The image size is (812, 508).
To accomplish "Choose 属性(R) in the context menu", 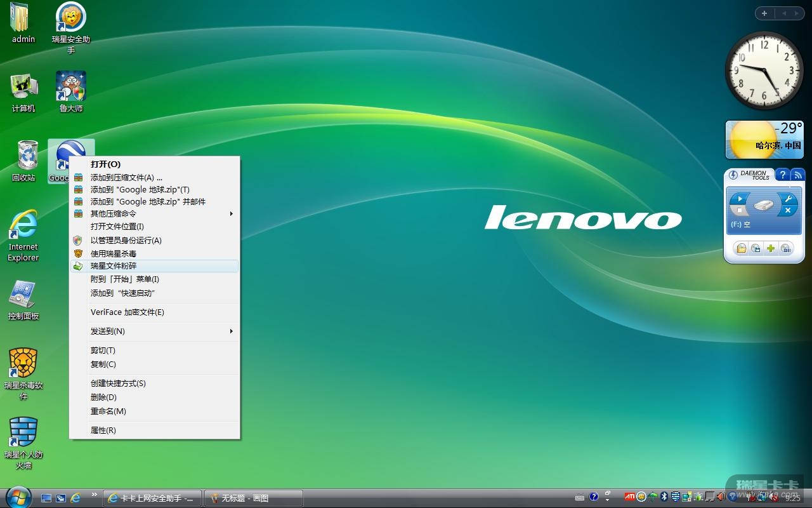I will point(103,431).
